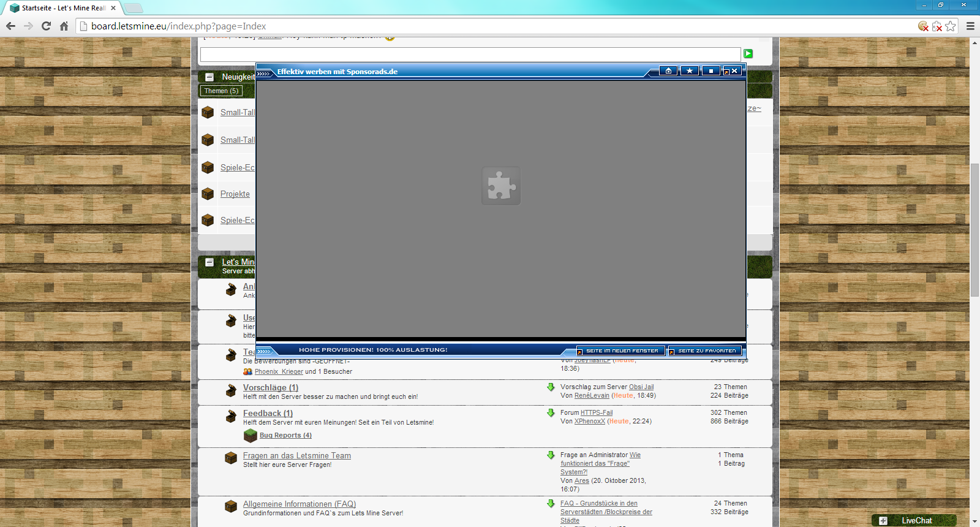Expand the LiveChat panel
This screenshot has width=980, height=527.
pos(883,520)
